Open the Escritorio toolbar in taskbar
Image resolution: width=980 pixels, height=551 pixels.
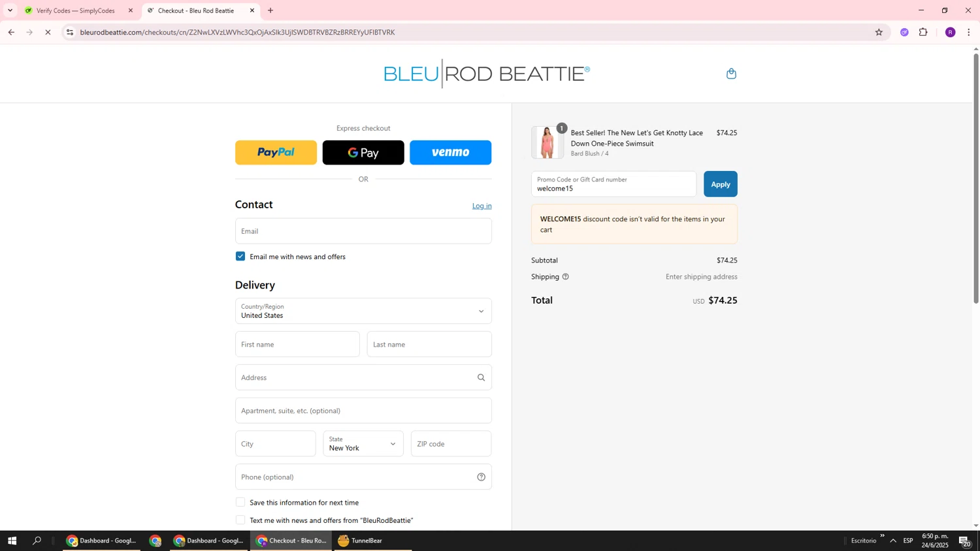(864, 541)
